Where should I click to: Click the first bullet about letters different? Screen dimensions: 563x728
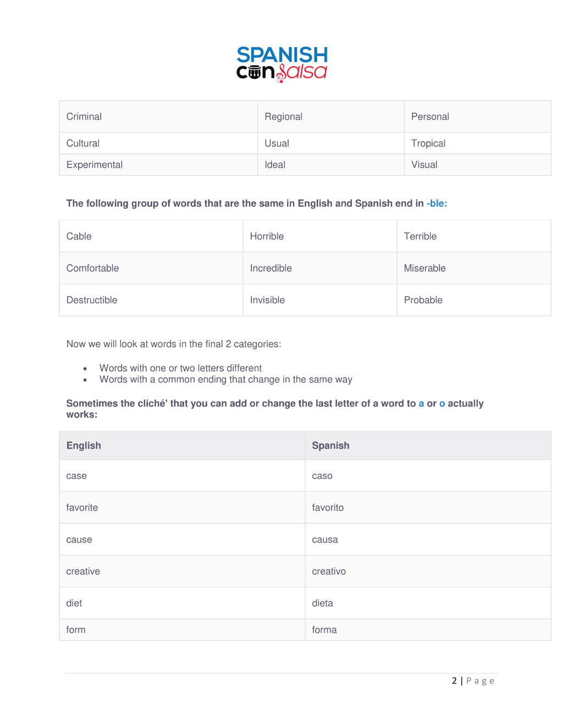[x=180, y=368]
